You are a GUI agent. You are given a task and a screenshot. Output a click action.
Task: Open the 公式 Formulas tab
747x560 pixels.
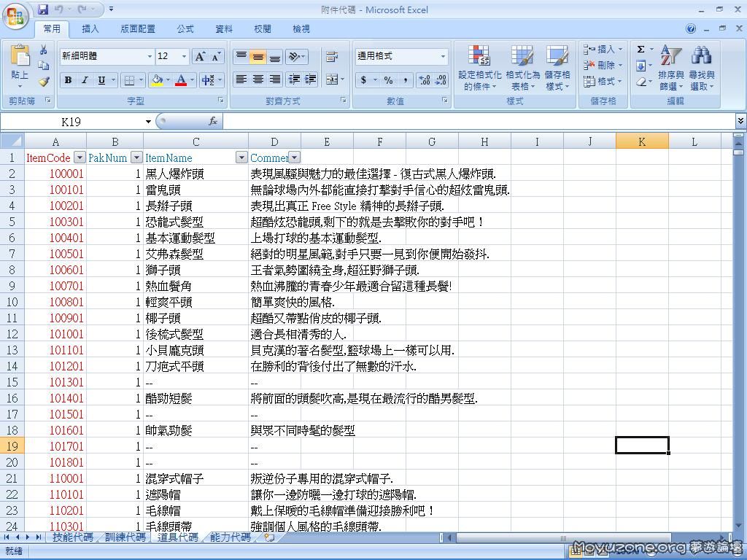(185, 29)
